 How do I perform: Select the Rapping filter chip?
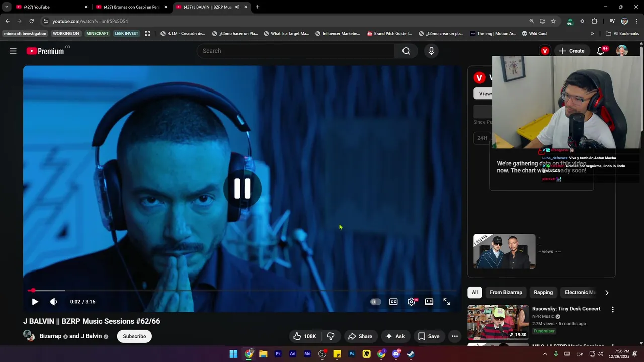click(543, 292)
